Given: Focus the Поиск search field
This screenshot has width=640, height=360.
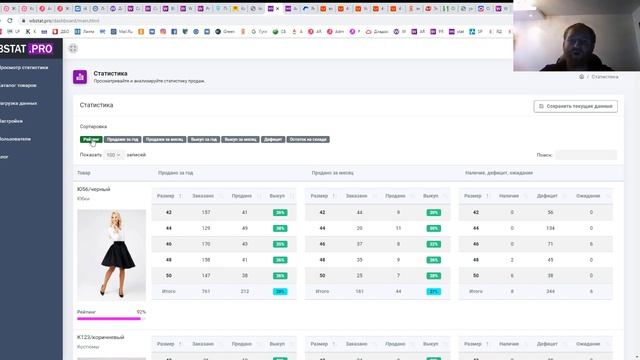Looking at the screenshot, I should (586, 155).
